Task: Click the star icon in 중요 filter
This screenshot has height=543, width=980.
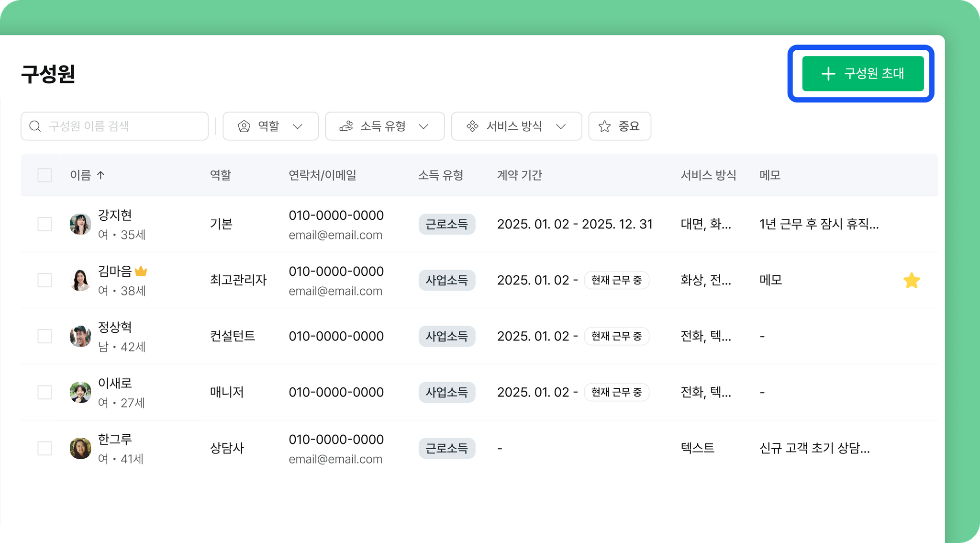Action: tap(604, 126)
